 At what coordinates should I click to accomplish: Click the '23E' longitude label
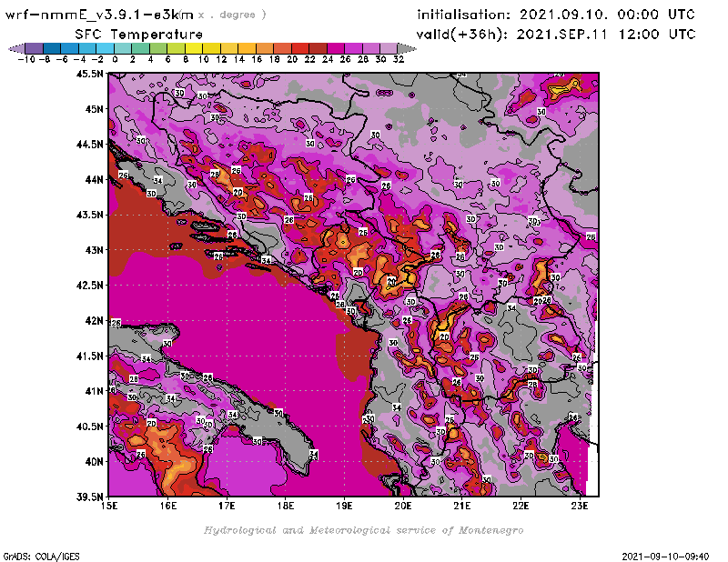click(x=580, y=506)
